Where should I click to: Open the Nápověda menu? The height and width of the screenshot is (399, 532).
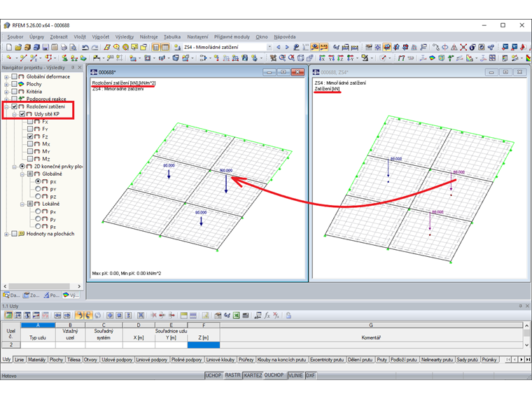[x=285, y=36]
